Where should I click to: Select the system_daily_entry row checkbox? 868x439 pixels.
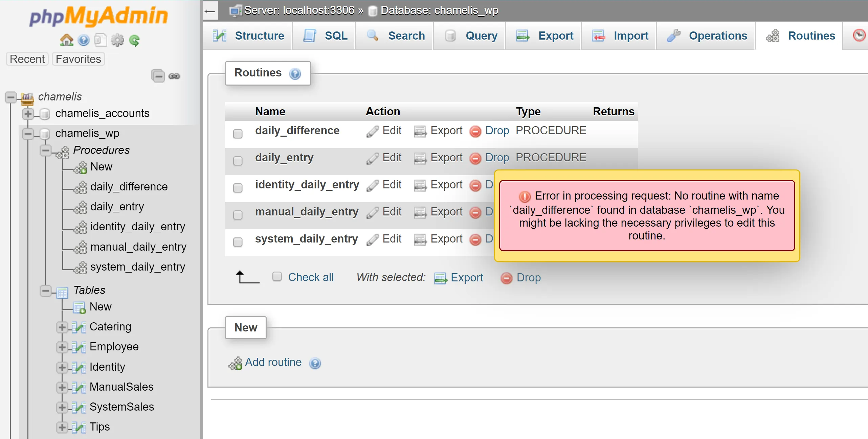point(238,242)
